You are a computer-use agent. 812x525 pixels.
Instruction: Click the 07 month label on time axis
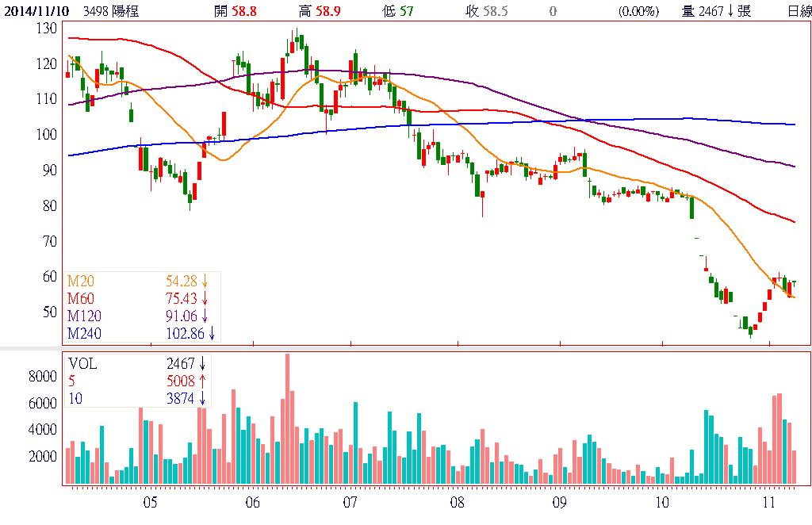click(351, 502)
